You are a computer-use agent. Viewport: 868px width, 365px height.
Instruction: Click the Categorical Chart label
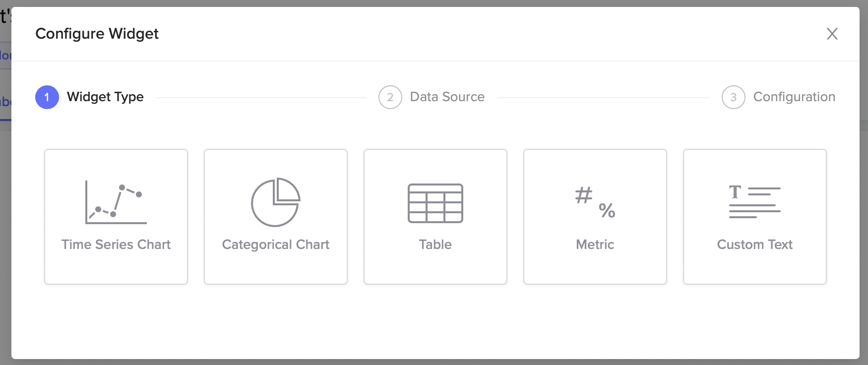[x=276, y=244]
